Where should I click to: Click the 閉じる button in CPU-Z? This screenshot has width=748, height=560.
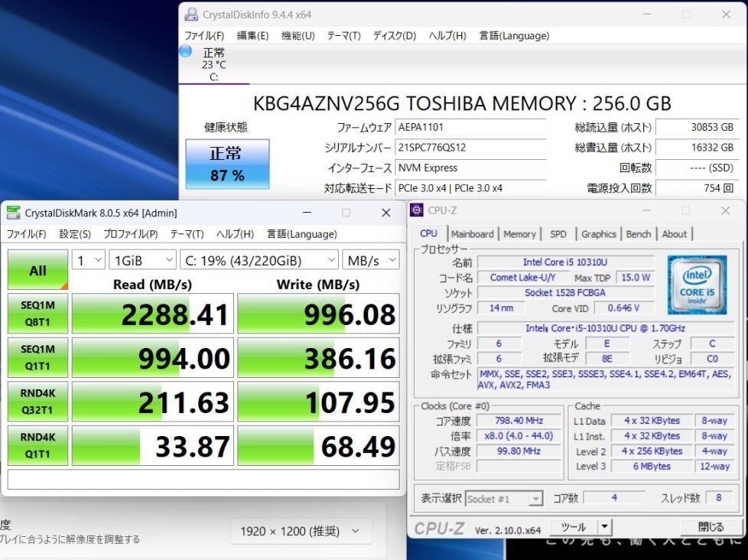[711, 527]
